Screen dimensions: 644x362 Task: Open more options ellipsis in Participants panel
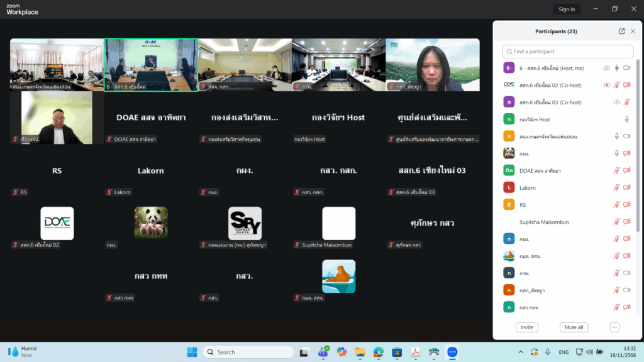click(x=614, y=327)
